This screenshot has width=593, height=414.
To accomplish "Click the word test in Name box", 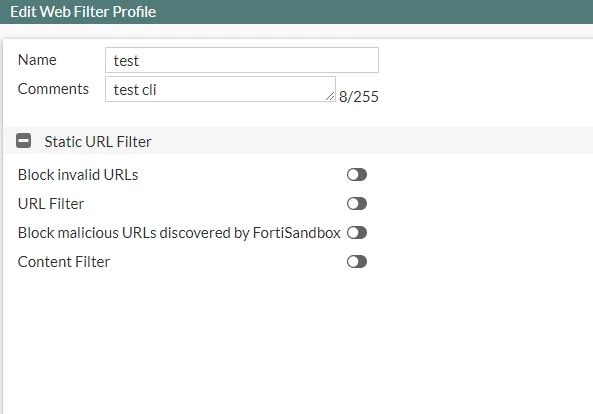I will click(126, 61).
